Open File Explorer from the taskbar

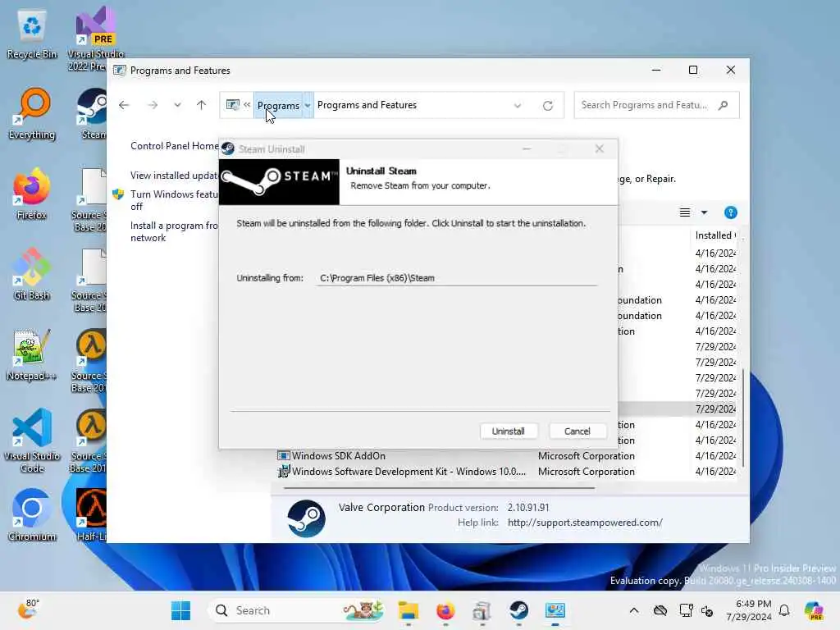409,610
